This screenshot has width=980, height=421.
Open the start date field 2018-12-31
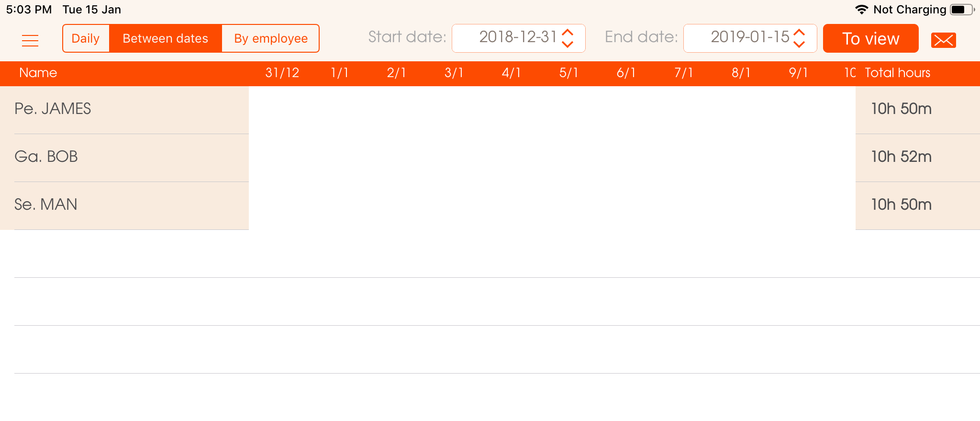[519, 38]
